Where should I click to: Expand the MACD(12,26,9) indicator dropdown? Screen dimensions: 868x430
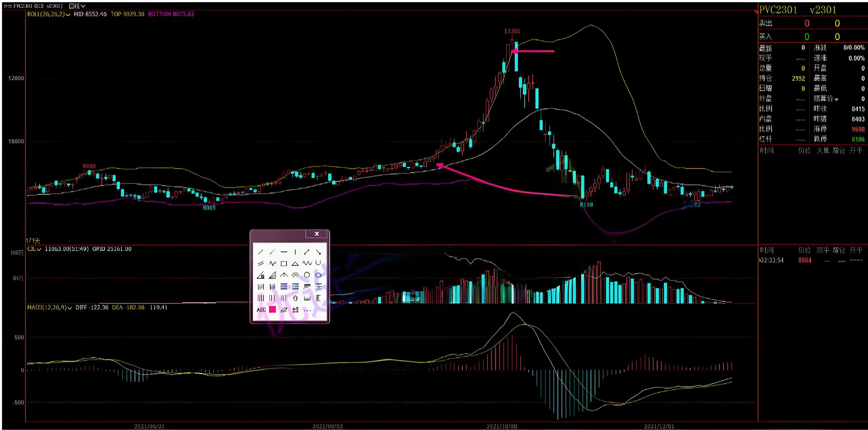tap(70, 307)
